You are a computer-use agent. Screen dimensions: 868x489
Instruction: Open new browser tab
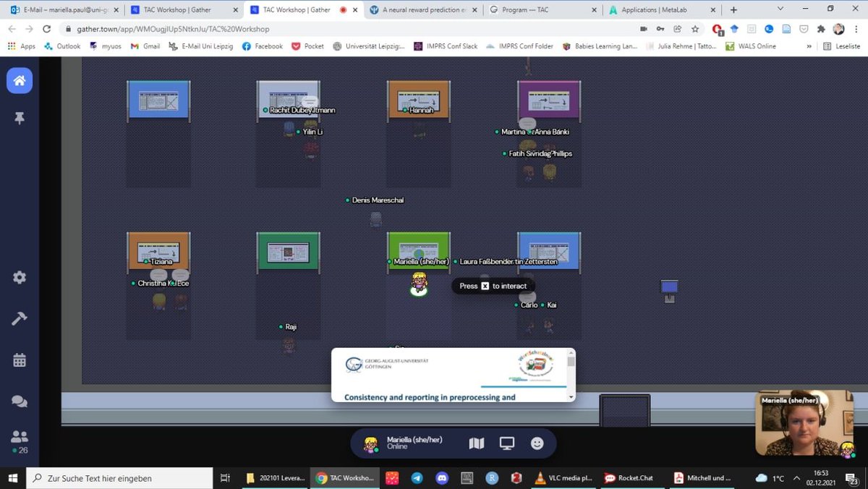point(733,10)
